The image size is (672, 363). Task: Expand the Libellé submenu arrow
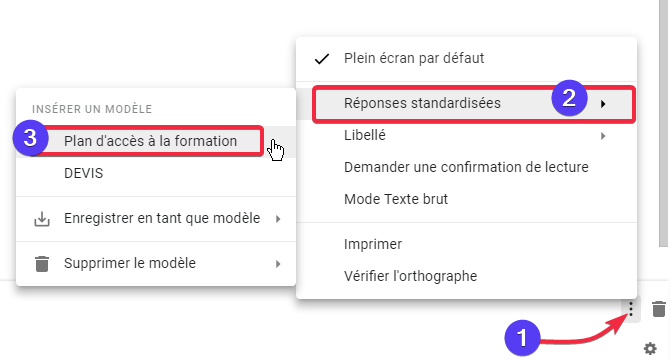click(603, 136)
